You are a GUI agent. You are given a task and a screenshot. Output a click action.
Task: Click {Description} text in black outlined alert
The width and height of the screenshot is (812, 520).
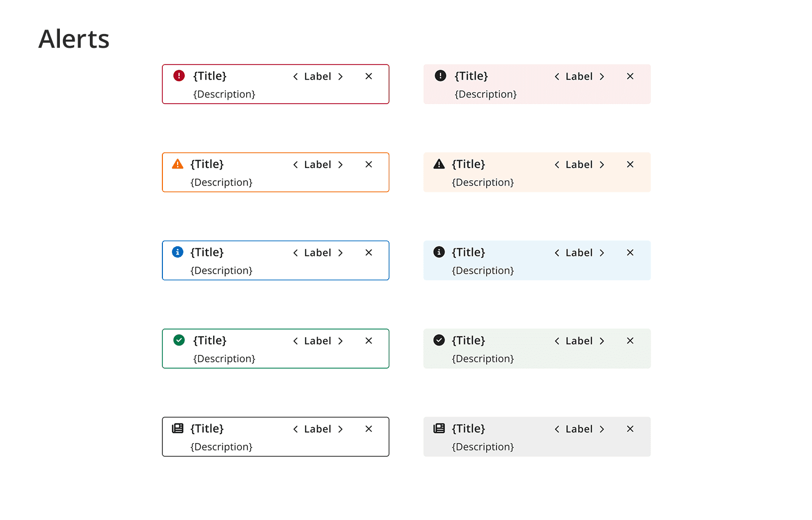[x=221, y=447]
